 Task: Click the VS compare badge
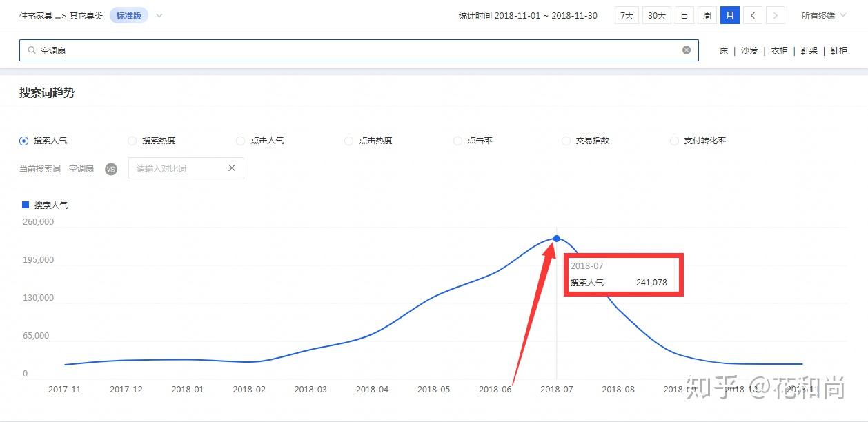pyautogui.click(x=111, y=169)
